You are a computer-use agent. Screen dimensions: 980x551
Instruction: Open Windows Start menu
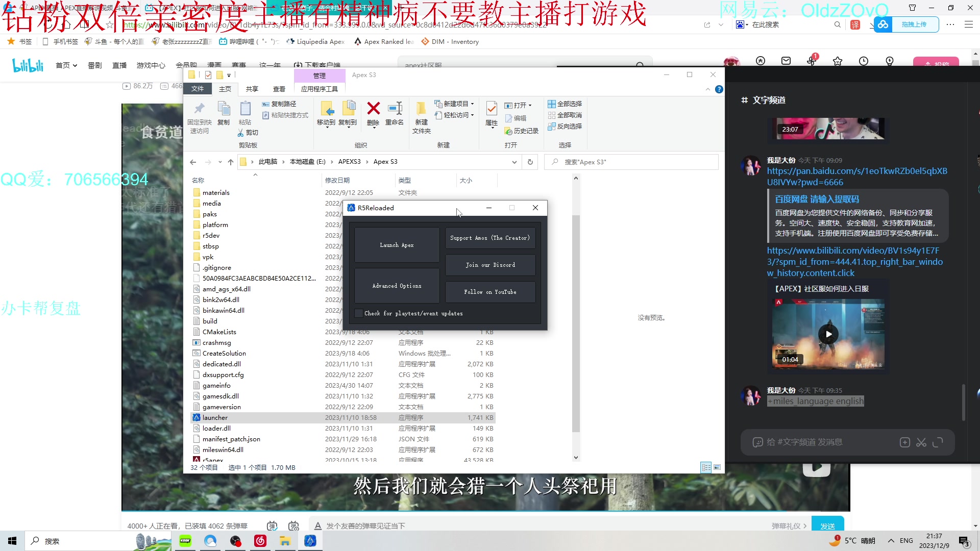point(12,541)
